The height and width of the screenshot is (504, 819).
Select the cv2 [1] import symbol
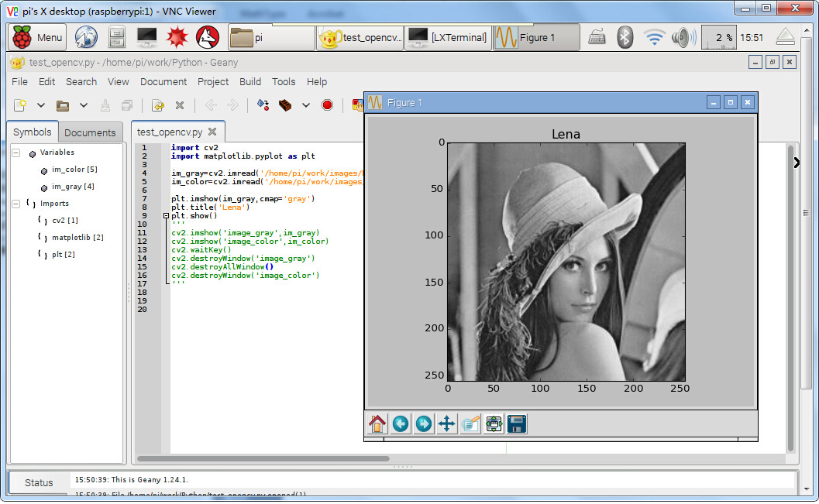[65, 221]
